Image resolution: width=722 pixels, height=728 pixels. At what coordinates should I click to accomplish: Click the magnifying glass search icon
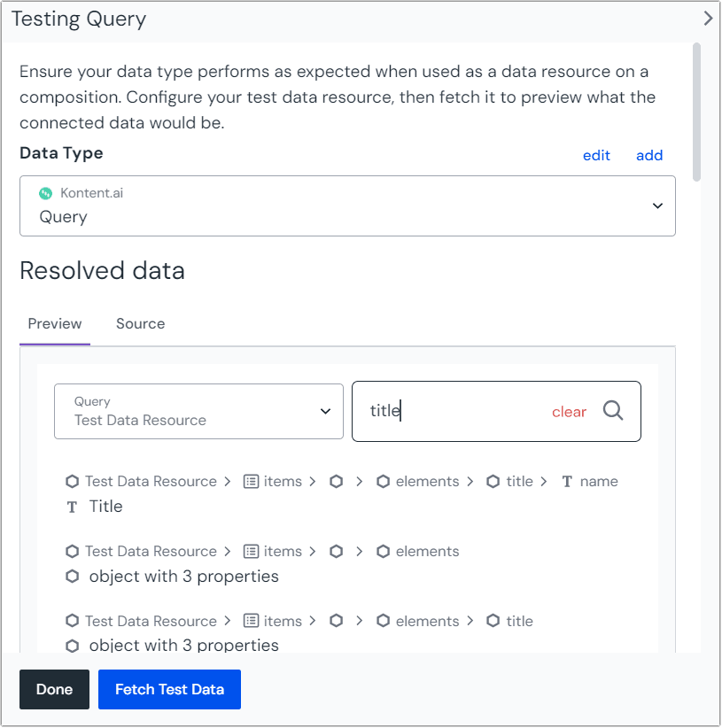(x=612, y=411)
